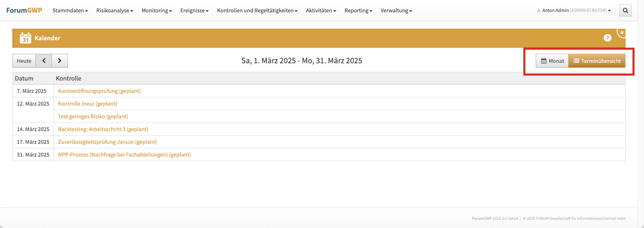Open the Monitoring menu
The width and height of the screenshot is (644, 228).
(156, 10)
